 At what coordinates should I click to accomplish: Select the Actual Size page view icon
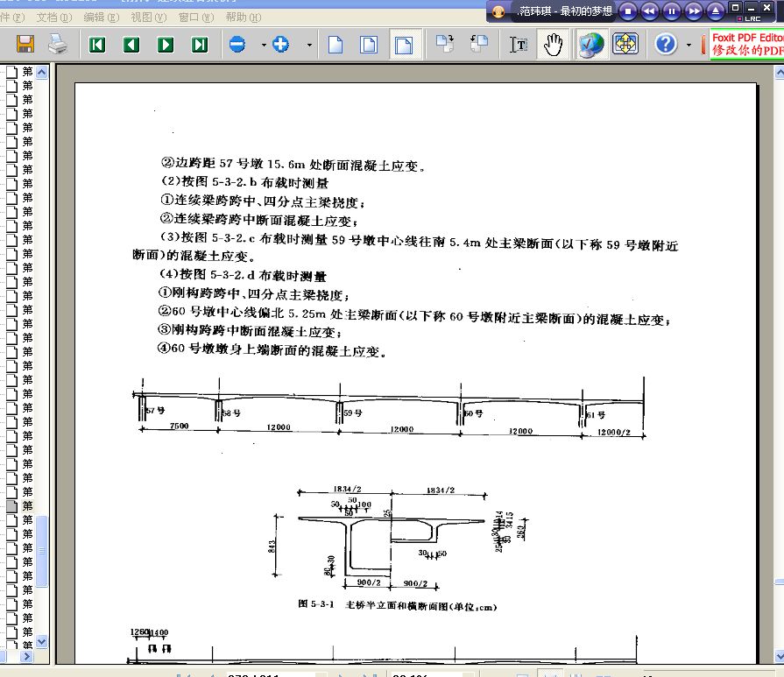(335, 45)
